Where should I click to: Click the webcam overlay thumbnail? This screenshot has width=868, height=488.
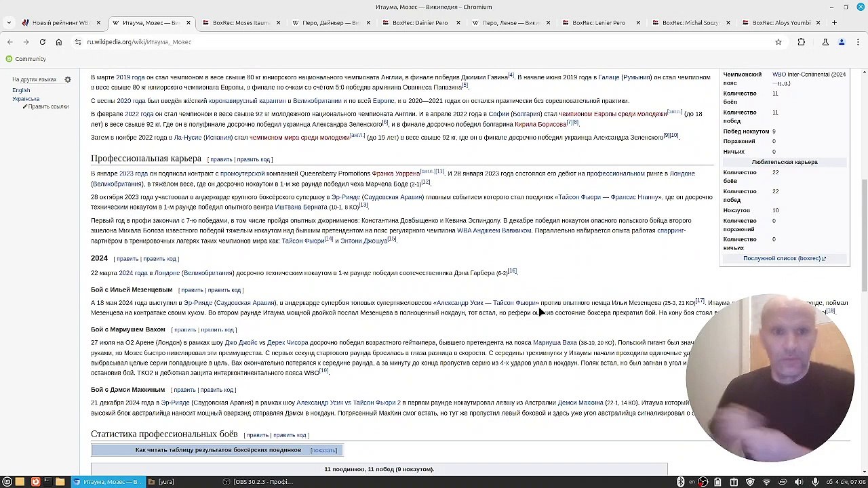tap(770, 378)
